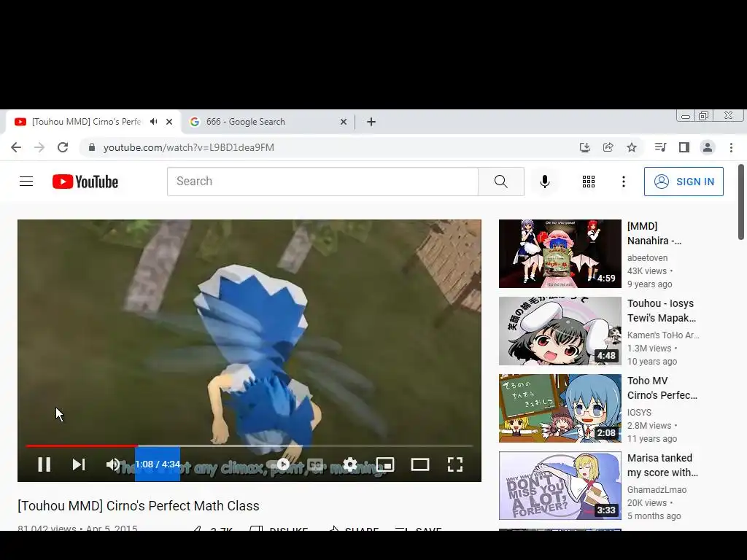Open media control icon in toolbar
Screen dimensions: 747x560
660,147
